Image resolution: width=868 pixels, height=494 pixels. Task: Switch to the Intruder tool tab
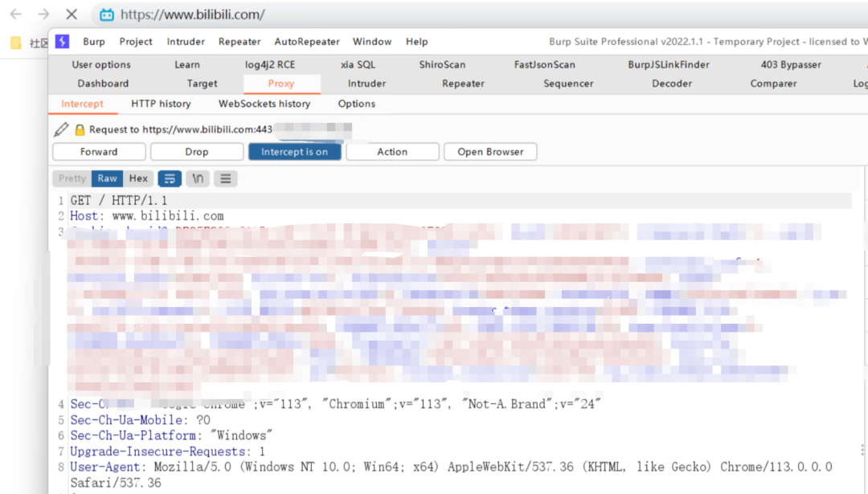tap(367, 84)
